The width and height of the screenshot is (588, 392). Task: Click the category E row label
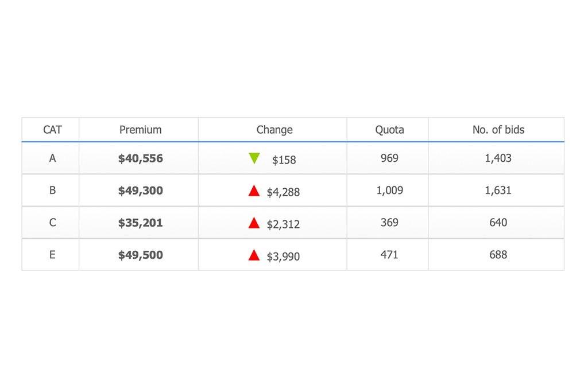[52, 255]
